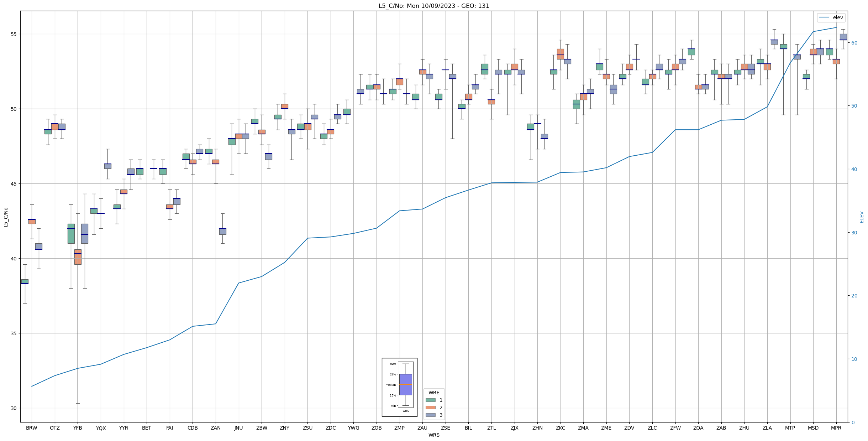Click the WRE legend title
The image size is (868, 441).
(433, 393)
